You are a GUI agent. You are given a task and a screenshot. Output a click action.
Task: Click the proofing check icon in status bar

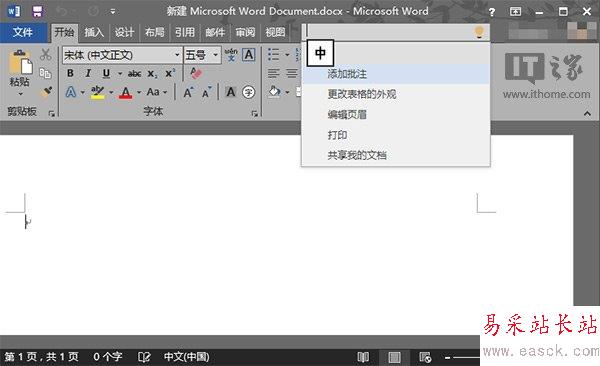tap(144, 357)
